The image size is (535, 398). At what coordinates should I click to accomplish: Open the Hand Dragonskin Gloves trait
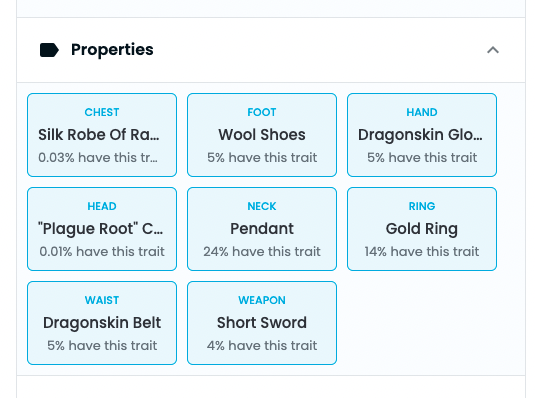[422, 135]
